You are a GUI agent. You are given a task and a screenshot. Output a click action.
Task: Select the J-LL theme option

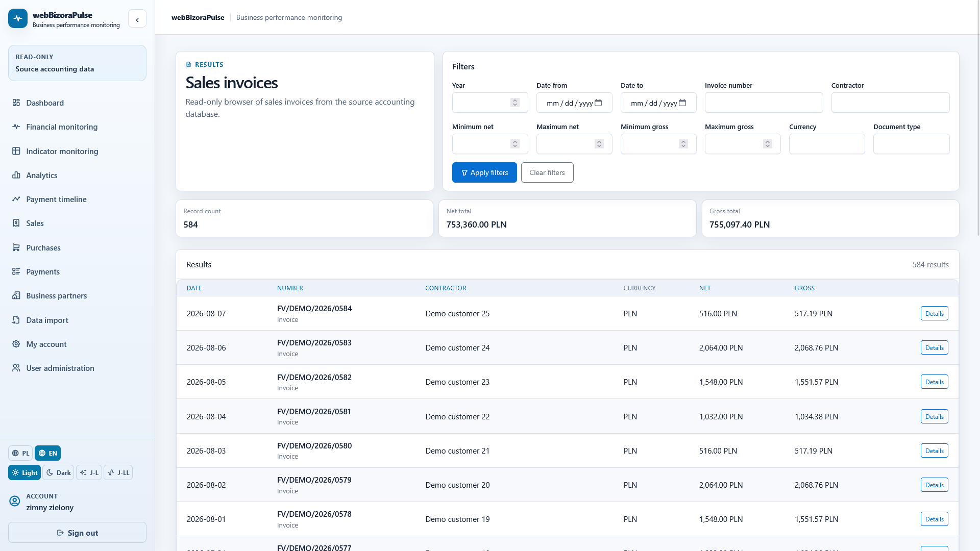pos(118,472)
